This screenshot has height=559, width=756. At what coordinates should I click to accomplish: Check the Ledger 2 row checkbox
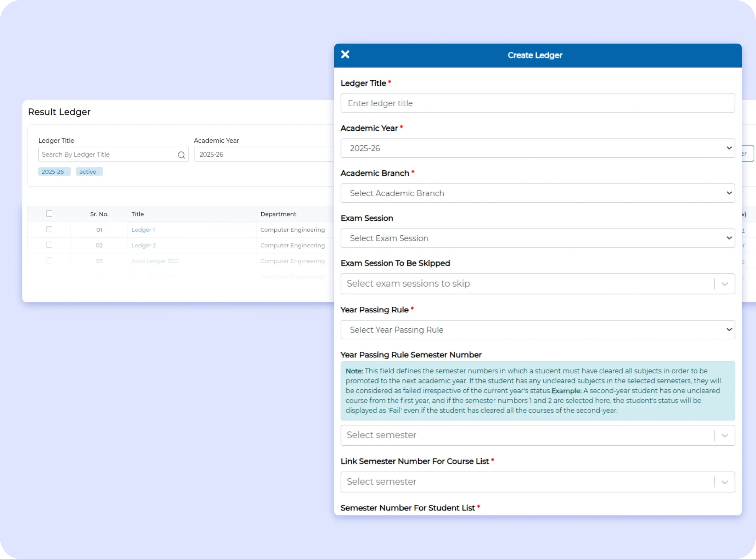(49, 245)
